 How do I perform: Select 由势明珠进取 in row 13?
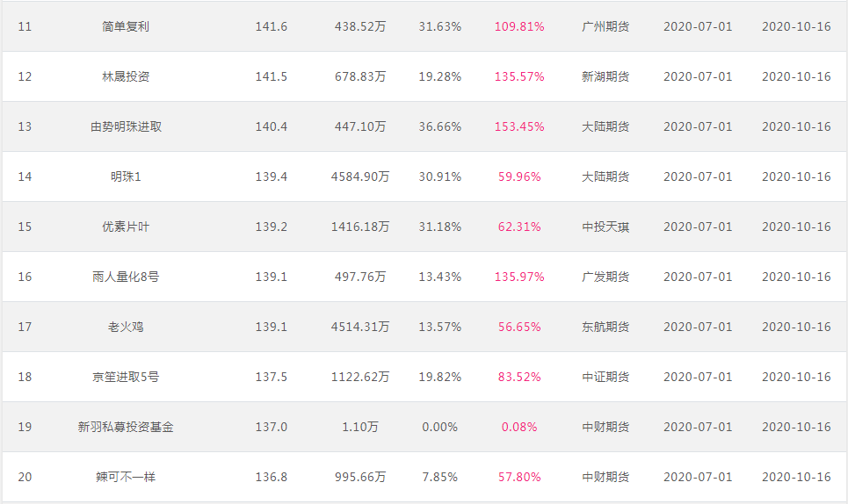pyautogui.click(x=126, y=126)
